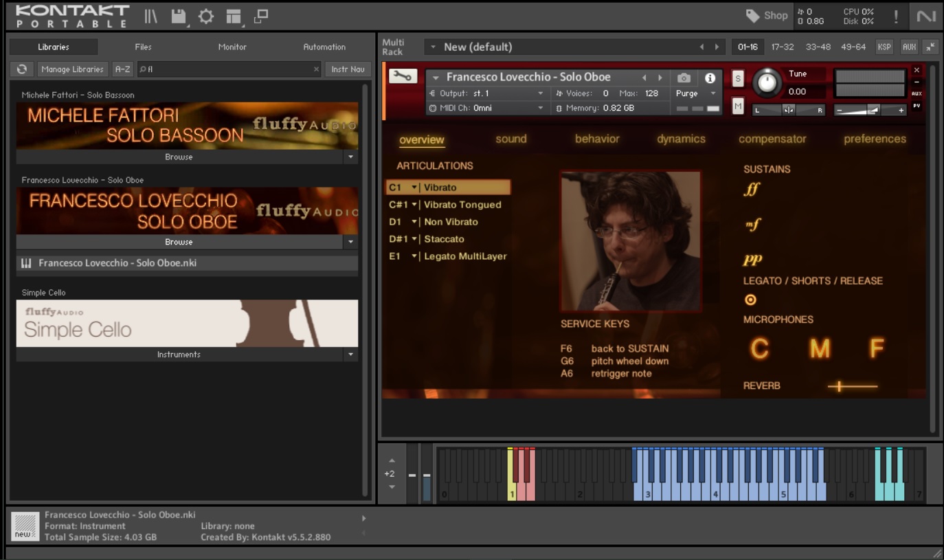This screenshot has width=944, height=560.
Task: Click the library search input field
Action: 229,69
